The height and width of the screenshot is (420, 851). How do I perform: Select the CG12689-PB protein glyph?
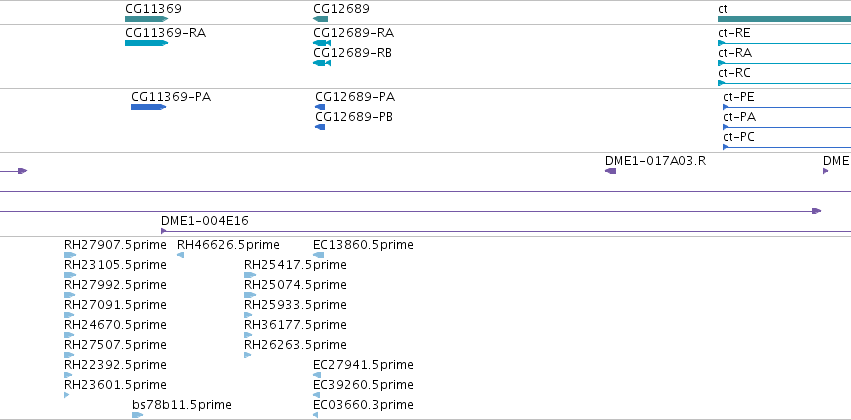(320, 127)
